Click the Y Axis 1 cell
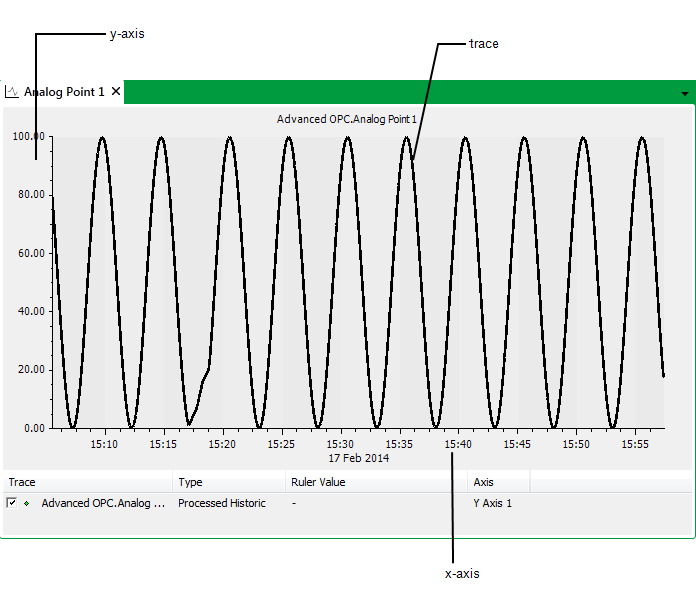This screenshot has width=696, height=595. click(492, 503)
